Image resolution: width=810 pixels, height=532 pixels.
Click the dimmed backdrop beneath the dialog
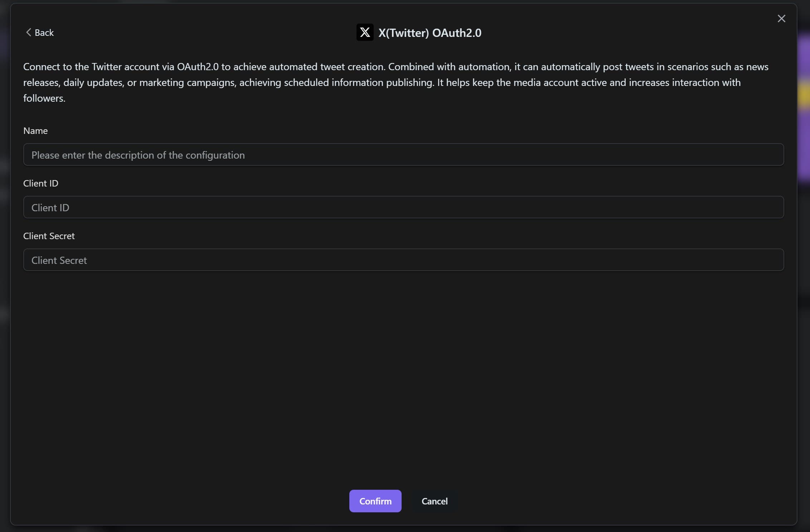pyautogui.click(x=403, y=529)
